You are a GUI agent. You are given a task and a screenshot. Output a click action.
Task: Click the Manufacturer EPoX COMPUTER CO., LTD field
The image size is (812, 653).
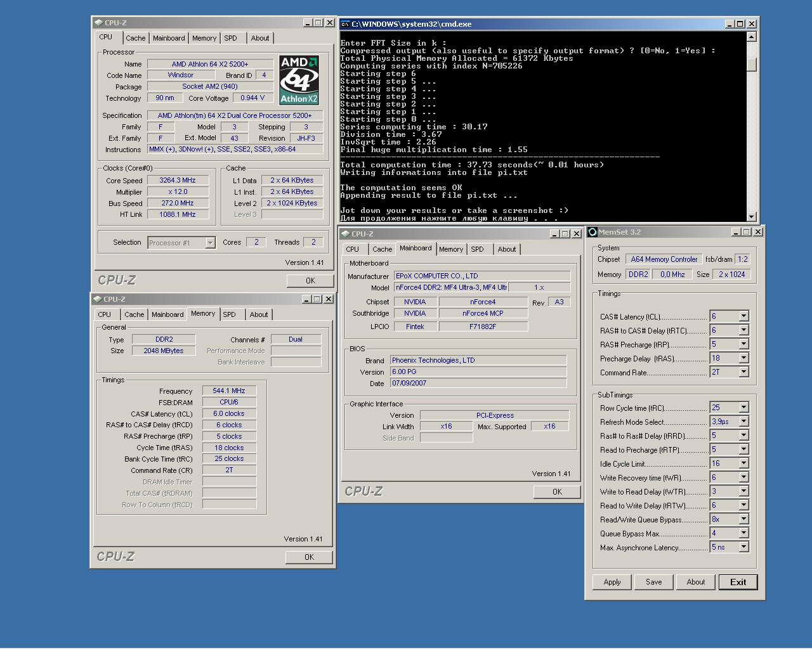[x=482, y=276]
